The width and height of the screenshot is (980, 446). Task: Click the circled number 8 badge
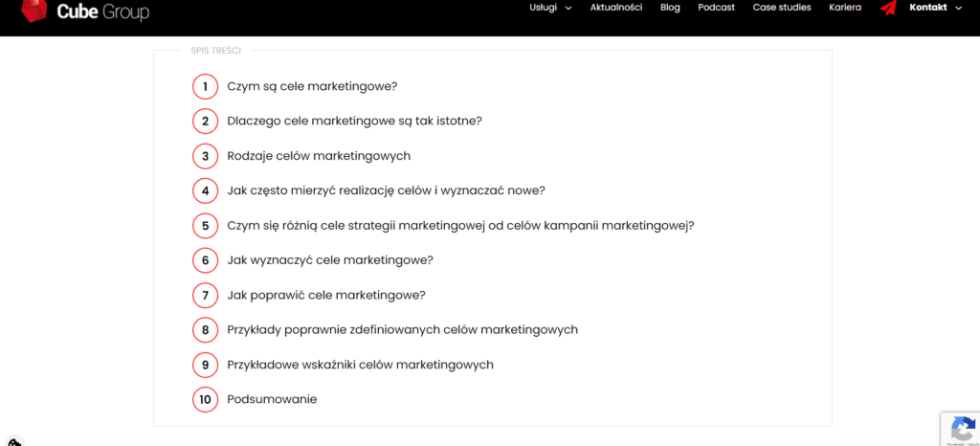tap(205, 330)
